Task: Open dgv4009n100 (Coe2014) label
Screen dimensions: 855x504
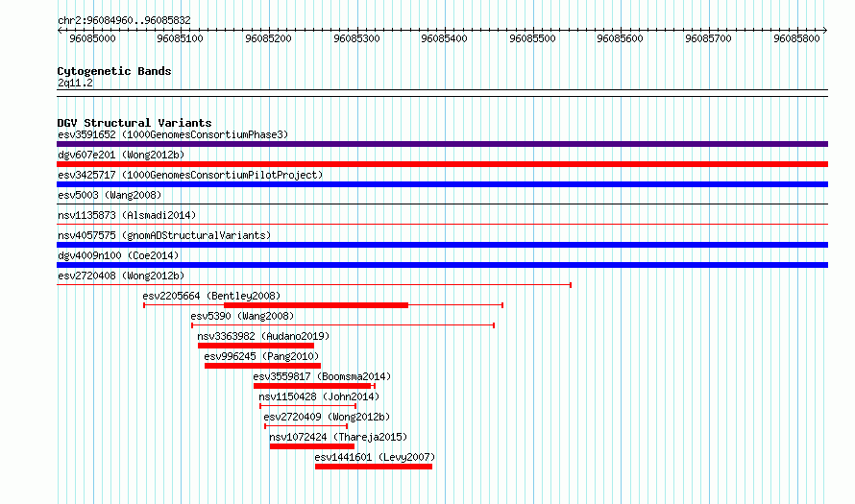Action: pyautogui.click(x=118, y=255)
